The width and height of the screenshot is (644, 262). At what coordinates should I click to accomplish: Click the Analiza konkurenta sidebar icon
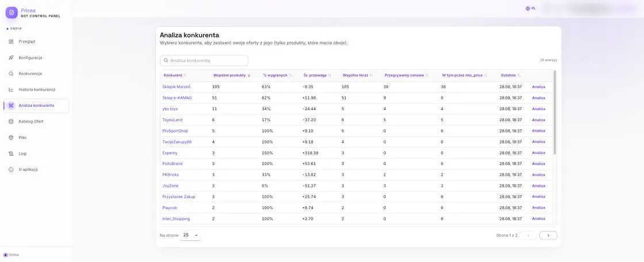[11, 106]
